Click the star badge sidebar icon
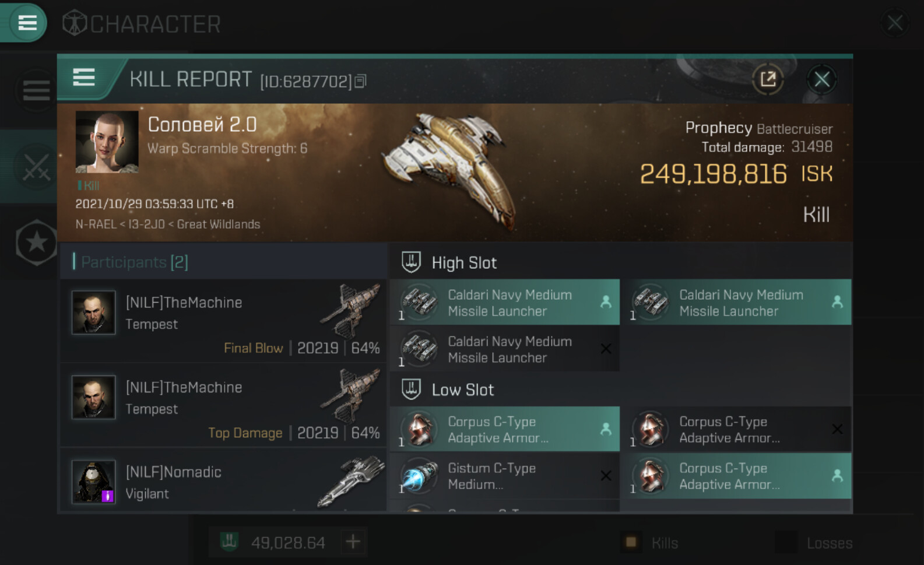The height and width of the screenshot is (565, 924). (x=36, y=242)
